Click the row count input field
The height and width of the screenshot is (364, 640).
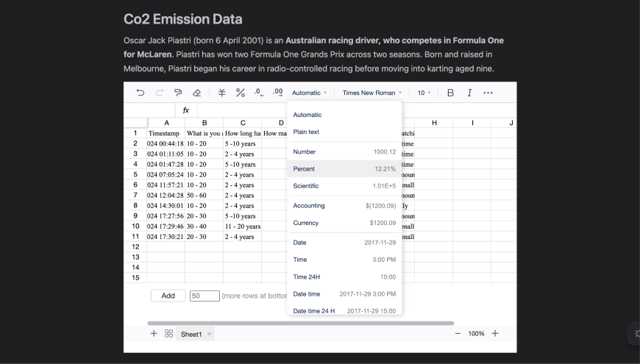coord(205,296)
